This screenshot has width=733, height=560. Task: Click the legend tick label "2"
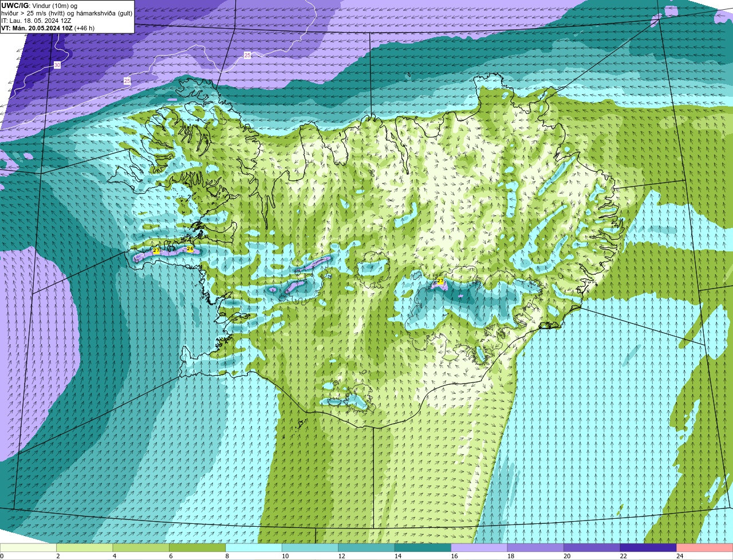[x=58, y=556]
